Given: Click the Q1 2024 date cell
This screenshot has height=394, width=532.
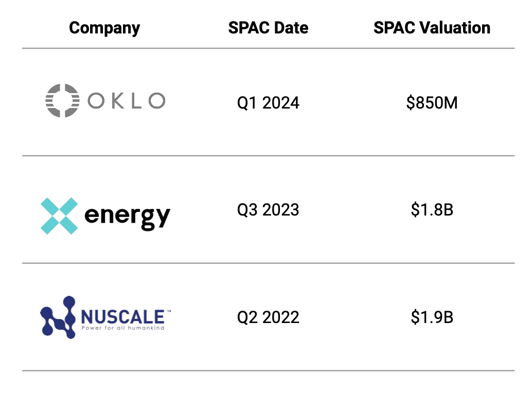Looking at the screenshot, I should [268, 103].
